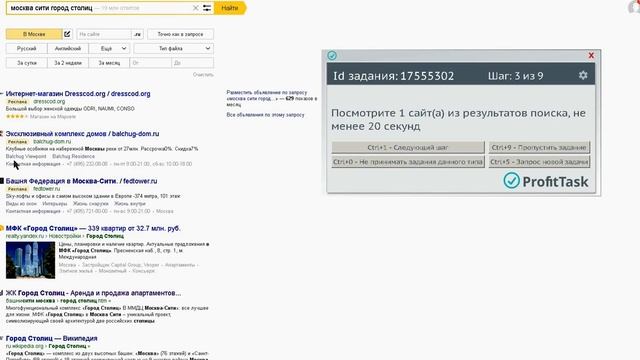Expand the Ещё languages dropdown

point(109,49)
